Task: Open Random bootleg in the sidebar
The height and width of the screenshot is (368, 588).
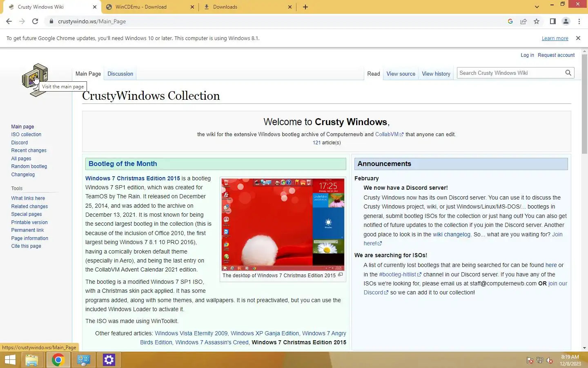Action: (29, 166)
